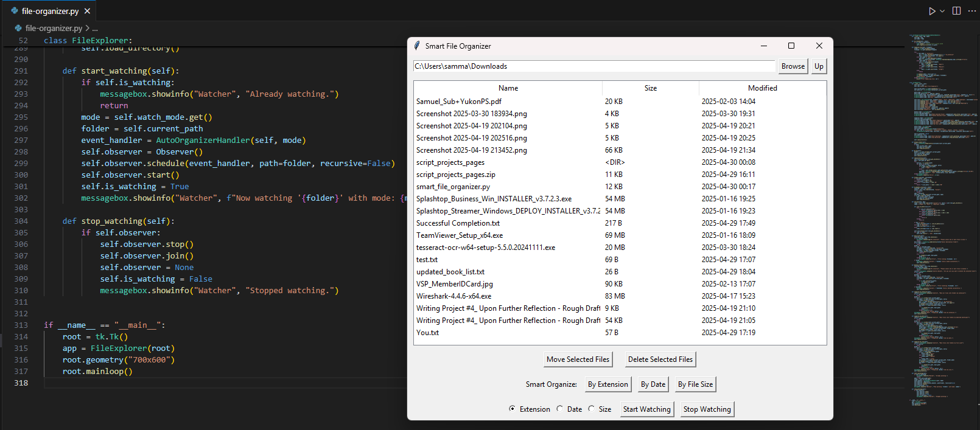The height and width of the screenshot is (430, 980).
Task: Click the <DIR> size cell
Action: [615, 162]
